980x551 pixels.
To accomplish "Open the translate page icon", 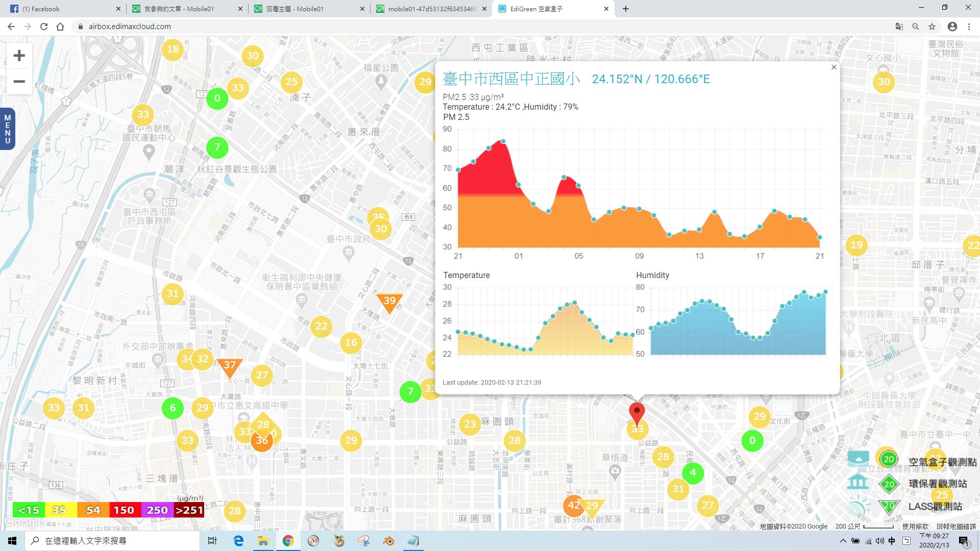I will [899, 27].
